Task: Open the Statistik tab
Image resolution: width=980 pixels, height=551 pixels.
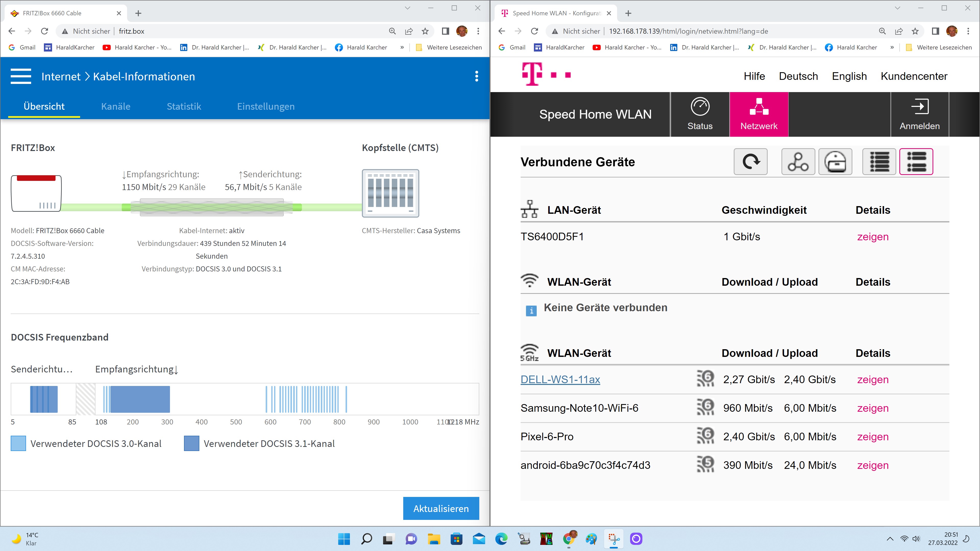Action: (x=184, y=106)
